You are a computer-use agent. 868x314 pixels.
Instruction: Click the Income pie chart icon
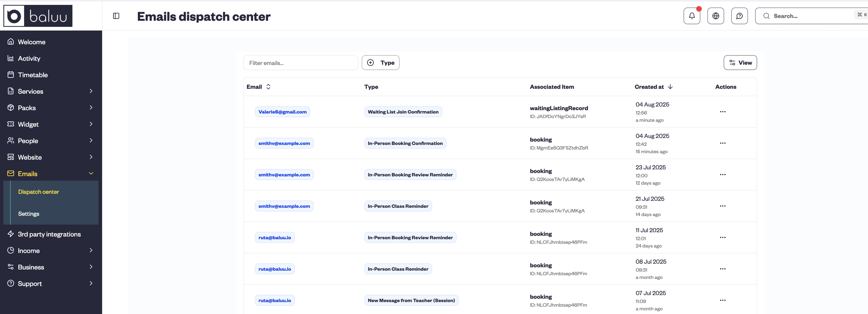[x=11, y=251]
